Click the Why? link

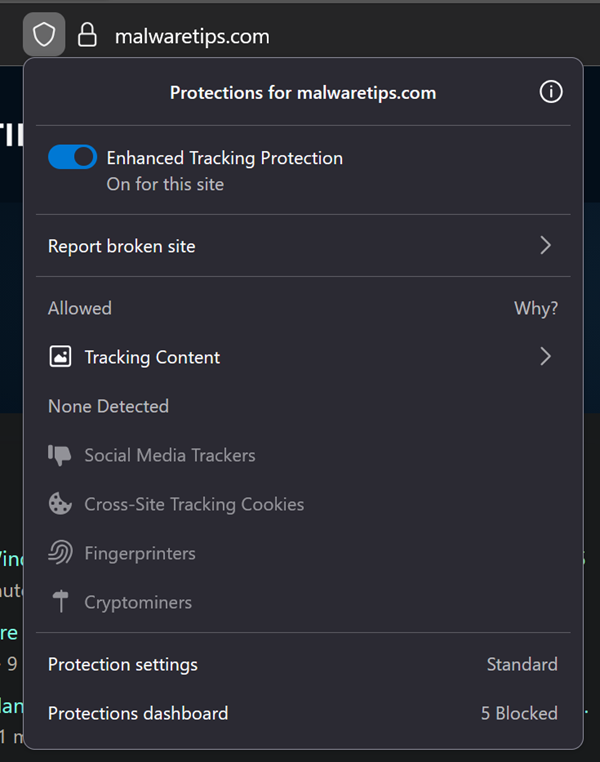pyautogui.click(x=536, y=308)
